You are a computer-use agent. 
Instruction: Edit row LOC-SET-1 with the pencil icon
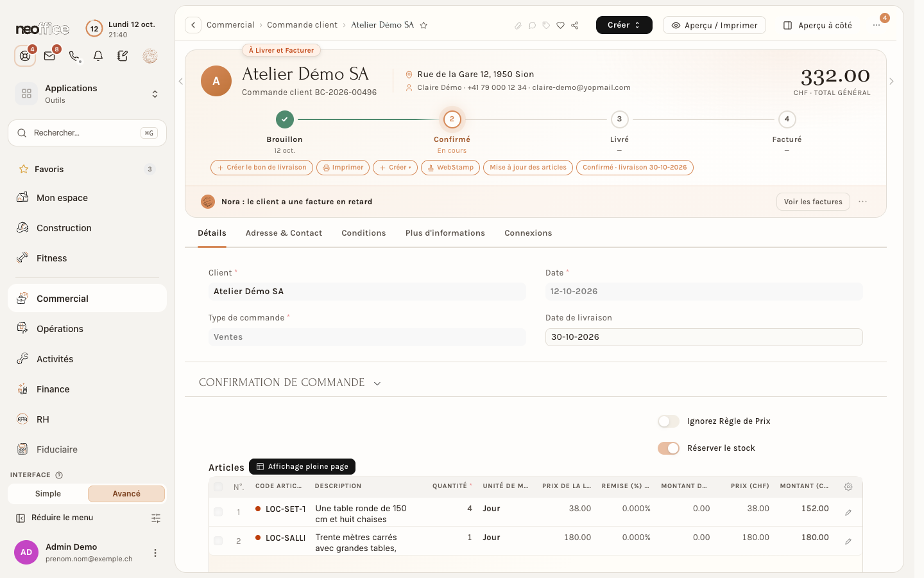[848, 512]
